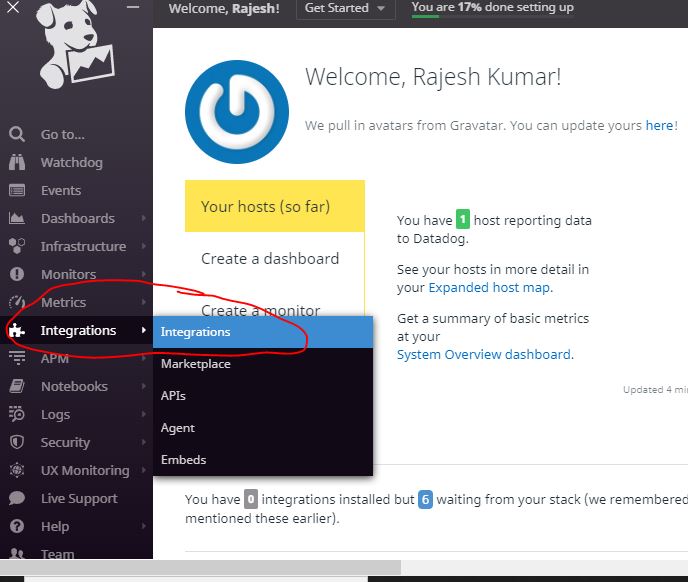Open the Get Started dropdown
Viewport: 688px width, 582px height.
pos(343,8)
